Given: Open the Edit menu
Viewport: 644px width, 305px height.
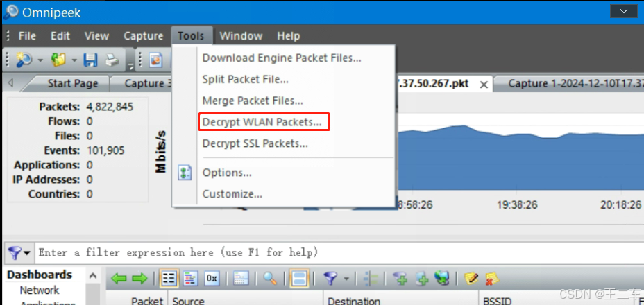Looking at the screenshot, I should 60,36.
